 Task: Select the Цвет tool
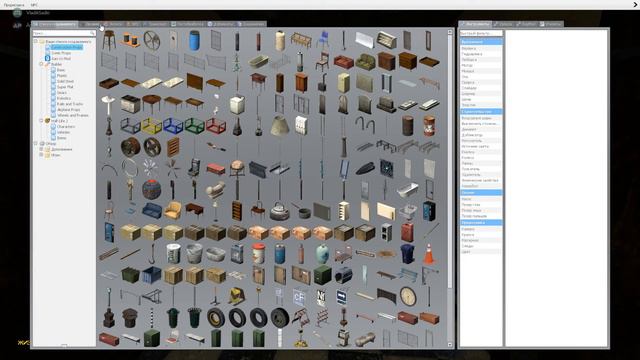pyautogui.click(x=481, y=252)
